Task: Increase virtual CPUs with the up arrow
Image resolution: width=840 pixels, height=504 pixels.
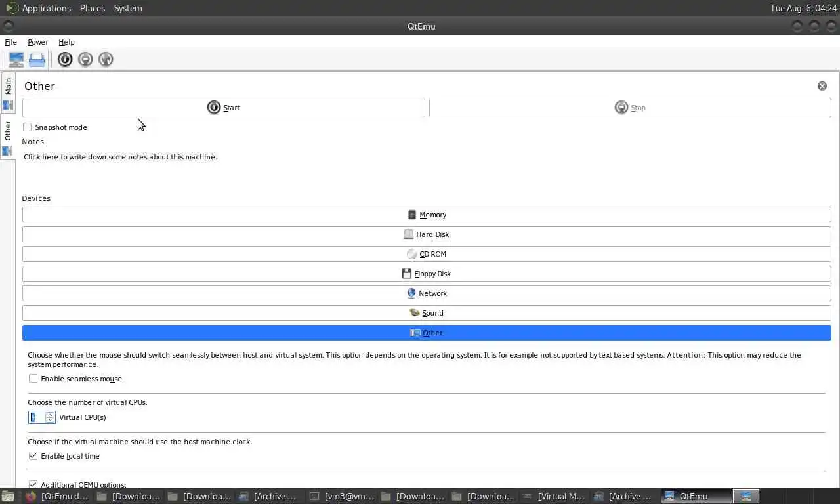Action: [50, 415]
